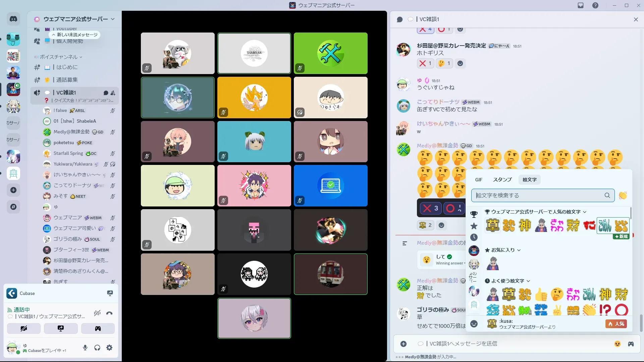Viewport: 644px width, 362px height.
Task: Switch to the スタンプ tab
Action: click(x=502, y=180)
